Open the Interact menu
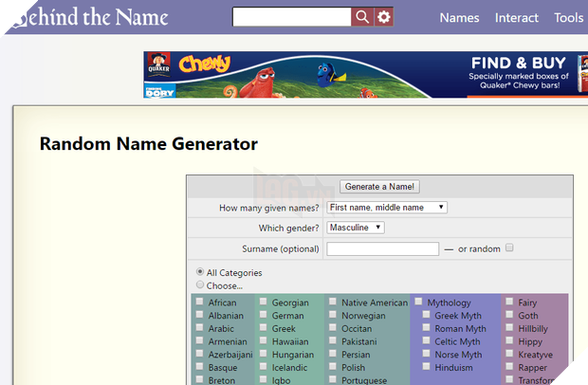This screenshot has height=385, width=588. (x=516, y=17)
